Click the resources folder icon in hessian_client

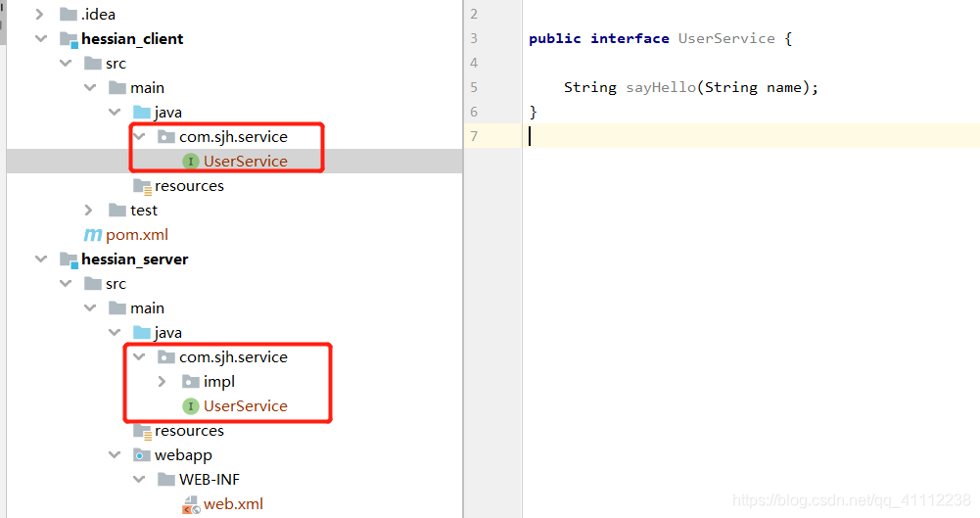(143, 186)
